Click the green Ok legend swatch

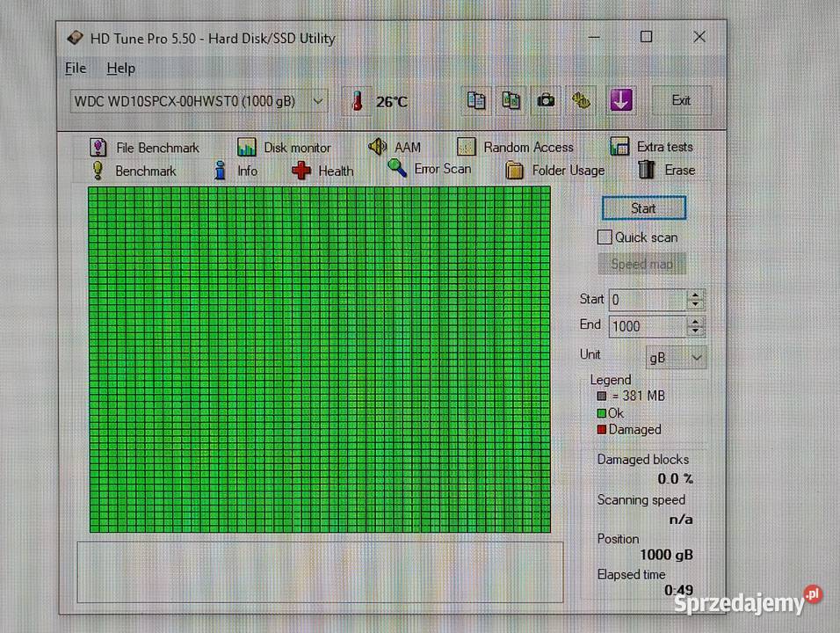click(x=602, y=412)
